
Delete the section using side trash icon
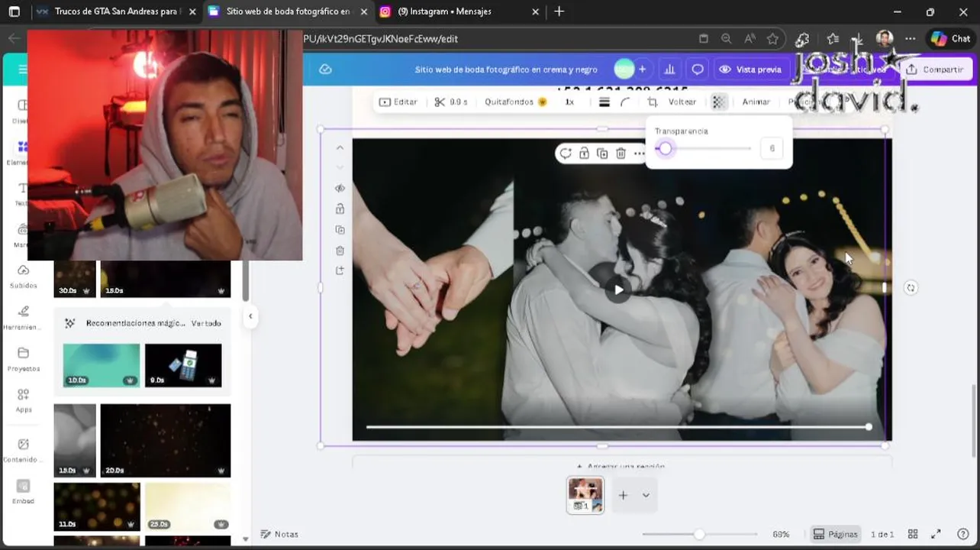tap(340, 250)
